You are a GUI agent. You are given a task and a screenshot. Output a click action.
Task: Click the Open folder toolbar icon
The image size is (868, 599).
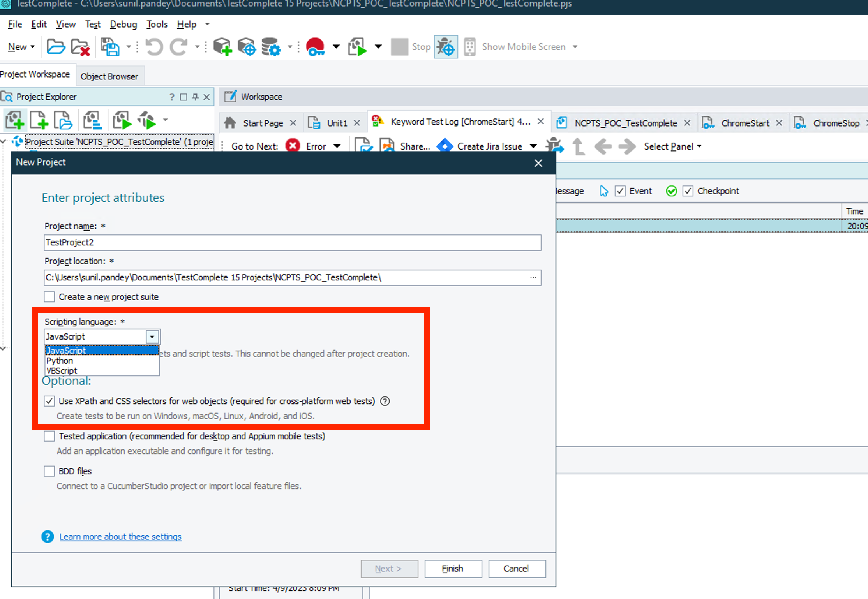coord(56,47)
